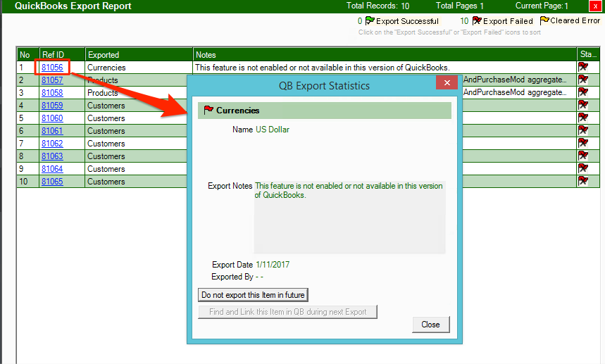The image size is (605, 364).
Task: Click the red flag beside Currencies heading
Action: (x=208, y=110)
